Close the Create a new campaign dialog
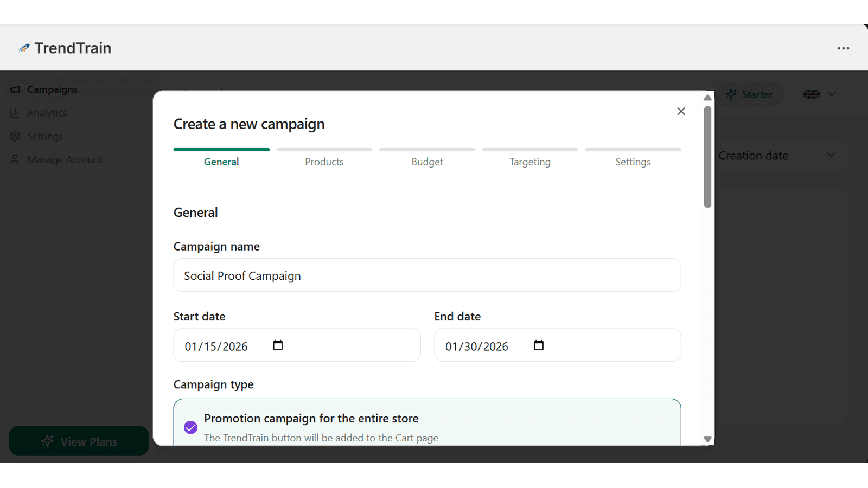Viewport: 868px width, 488px height. [681, 111]
